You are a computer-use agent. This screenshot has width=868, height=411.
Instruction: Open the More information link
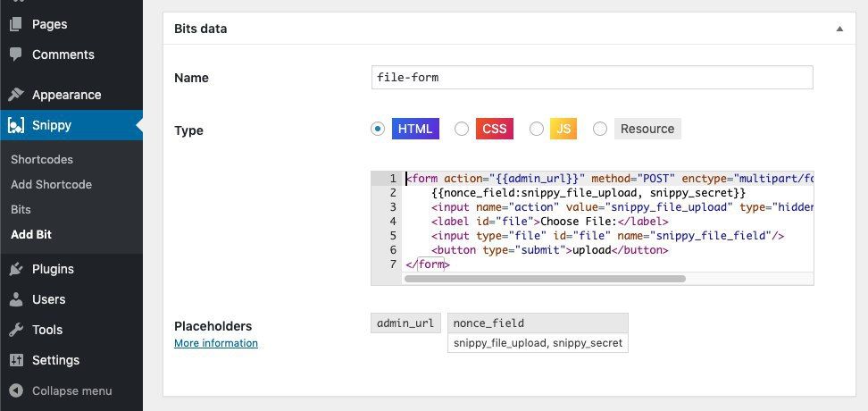(216, 343)
